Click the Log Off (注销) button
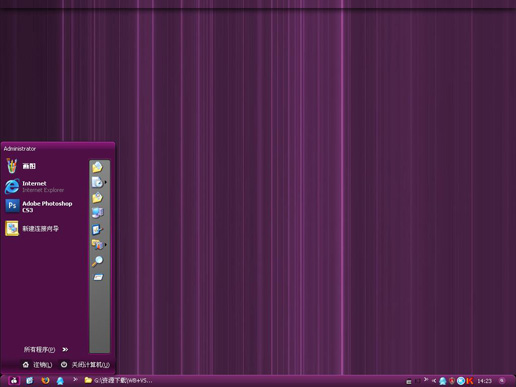Viewport: 516px width, 387px height. coord(37,365)
